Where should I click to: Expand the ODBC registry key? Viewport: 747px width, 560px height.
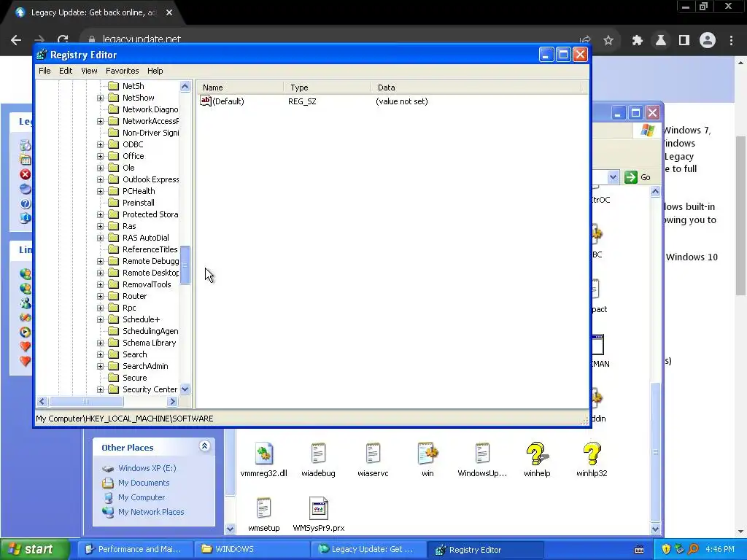(100, 144)
